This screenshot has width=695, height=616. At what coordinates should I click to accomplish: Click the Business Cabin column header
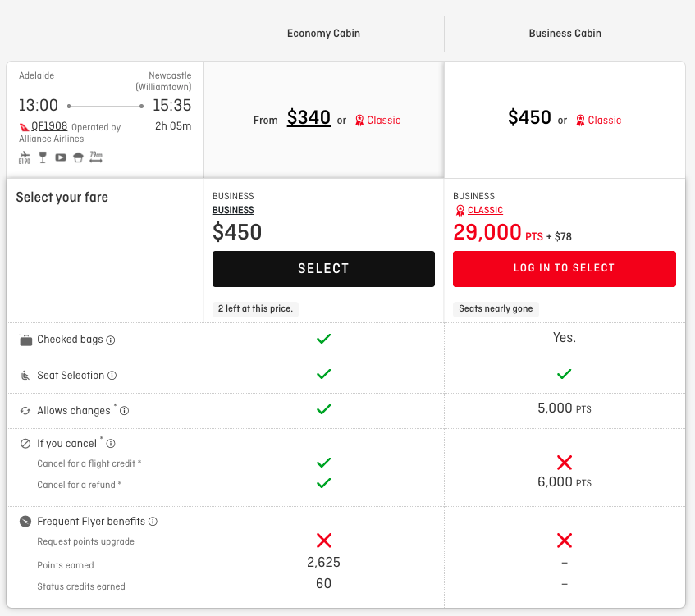pos(565,34)
